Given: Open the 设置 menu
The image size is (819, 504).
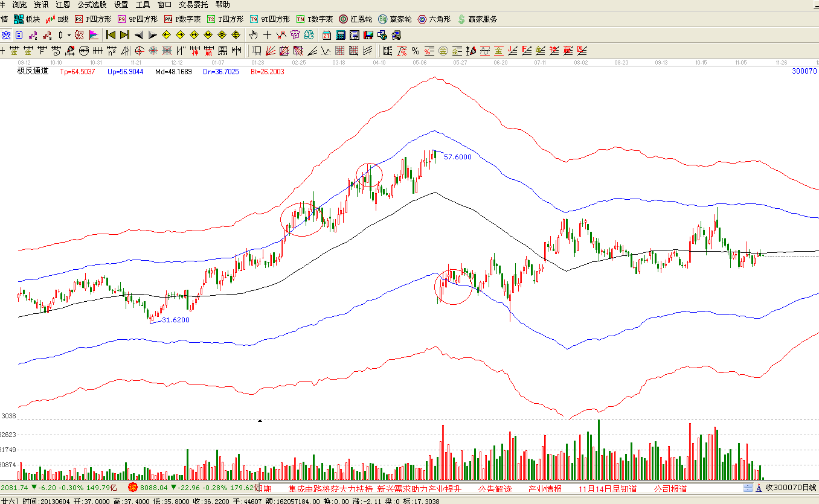Looking at the screenshot, I should coord(121,5).
